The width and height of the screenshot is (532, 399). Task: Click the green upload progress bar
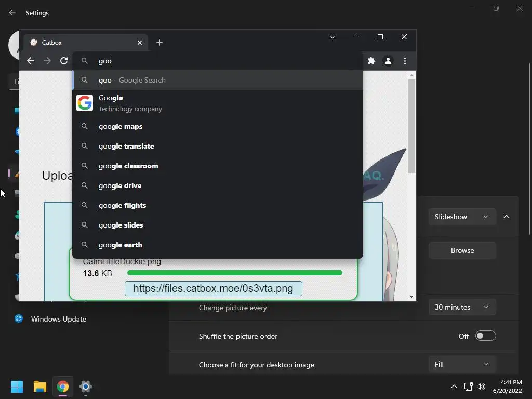(x=235, y=273)
